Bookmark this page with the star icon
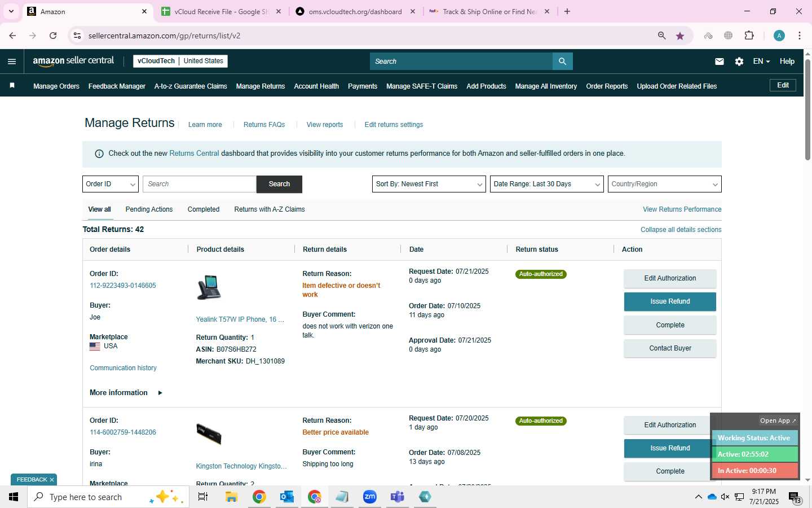The width and height of the screenshot is (812, 508). click(x=680, y=36)
